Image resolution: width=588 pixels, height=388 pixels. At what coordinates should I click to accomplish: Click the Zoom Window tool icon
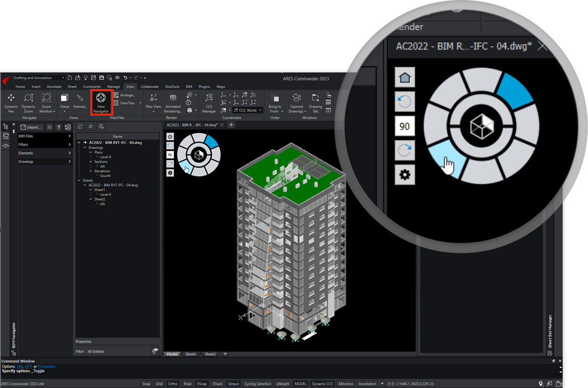(x=46, y=98)
